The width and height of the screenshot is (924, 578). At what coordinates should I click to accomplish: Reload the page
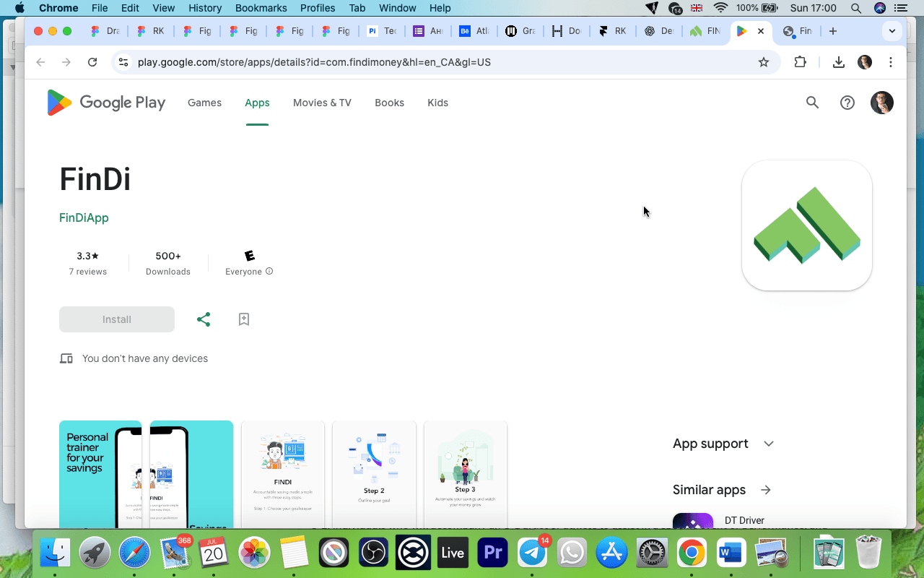(x=92, y=62)
